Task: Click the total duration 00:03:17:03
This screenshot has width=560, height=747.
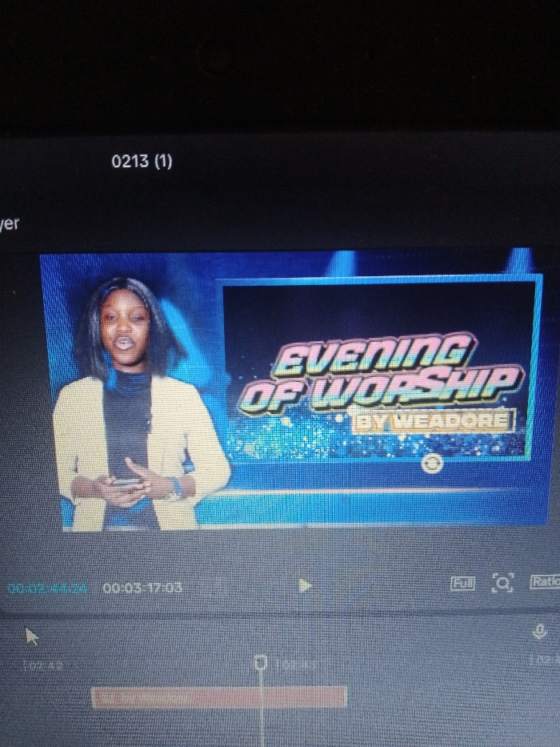Action: (x=142, y=588)
